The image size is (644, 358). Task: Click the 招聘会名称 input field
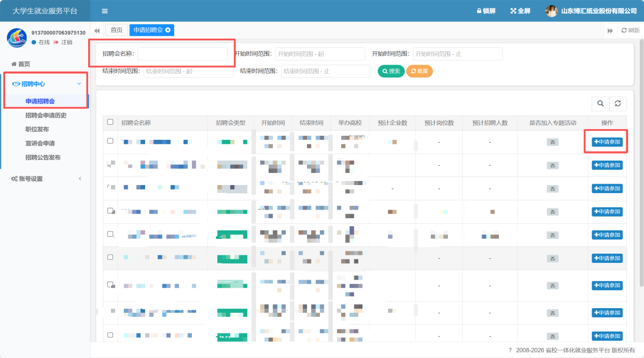click(182, 54)
